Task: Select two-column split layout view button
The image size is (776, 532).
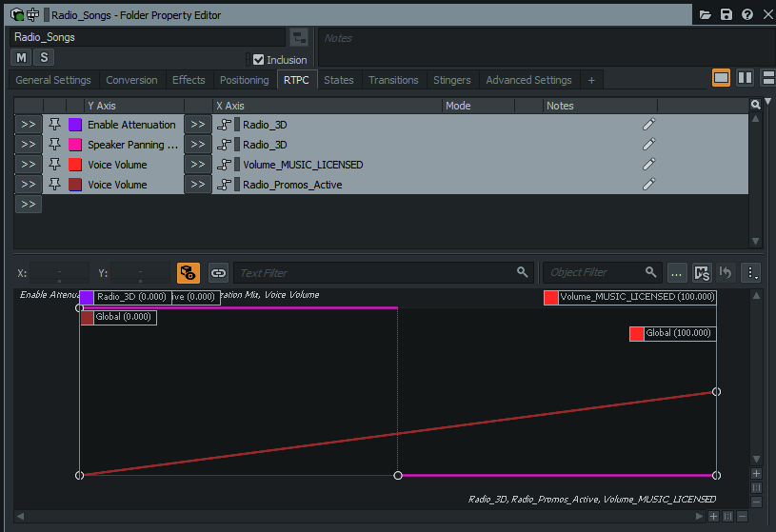Action: 745,78
